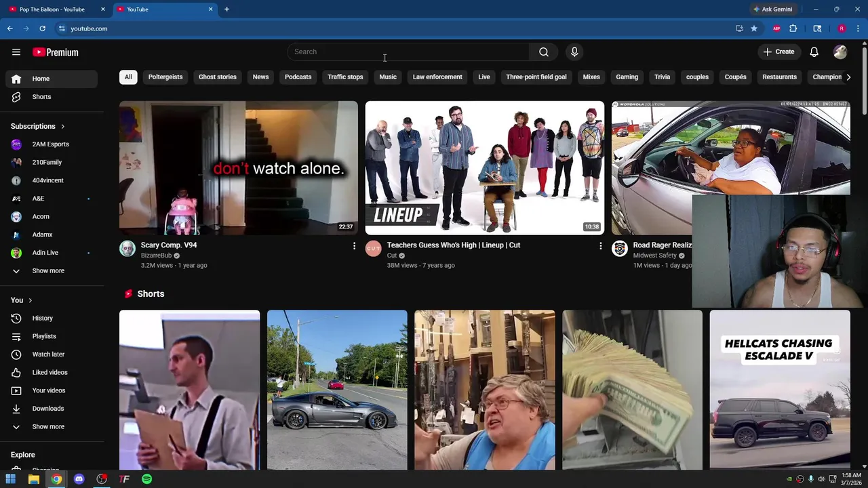Open Chrome three-dot menu
This screenshot has width=868, height=488.
coord(859,28)
